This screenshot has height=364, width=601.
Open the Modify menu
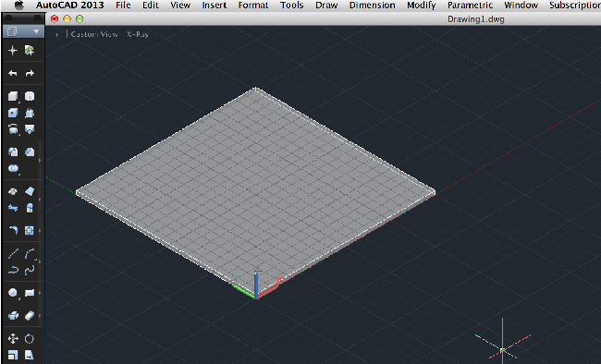[422, 6]
